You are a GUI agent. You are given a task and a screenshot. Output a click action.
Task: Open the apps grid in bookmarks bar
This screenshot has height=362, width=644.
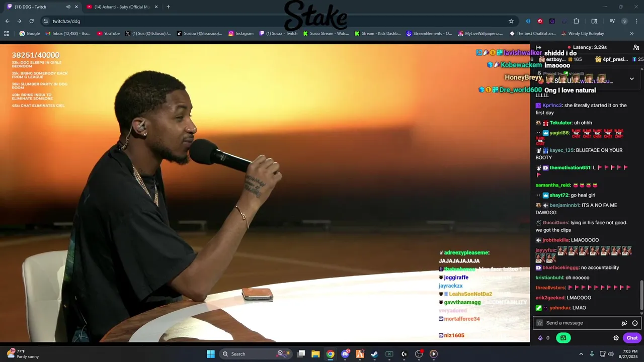pyautogui.click(x=7, y=34)
